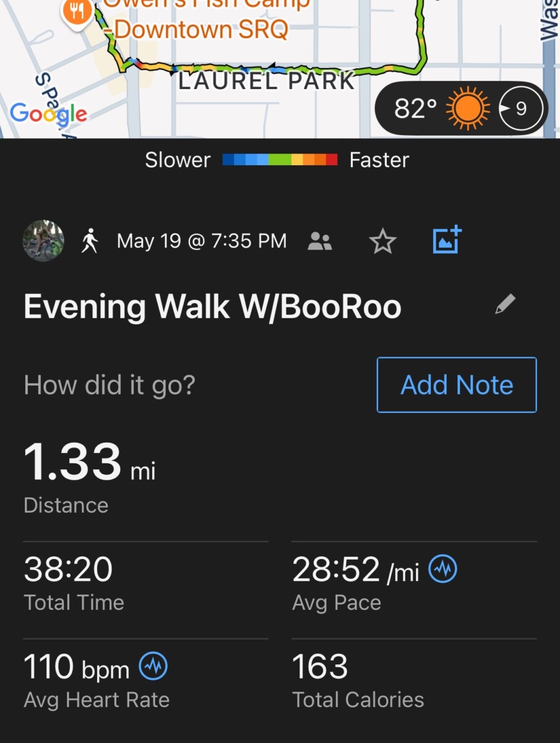Open the privacy people icon
This screenshot has height=743, width=560.
(320, 241)
